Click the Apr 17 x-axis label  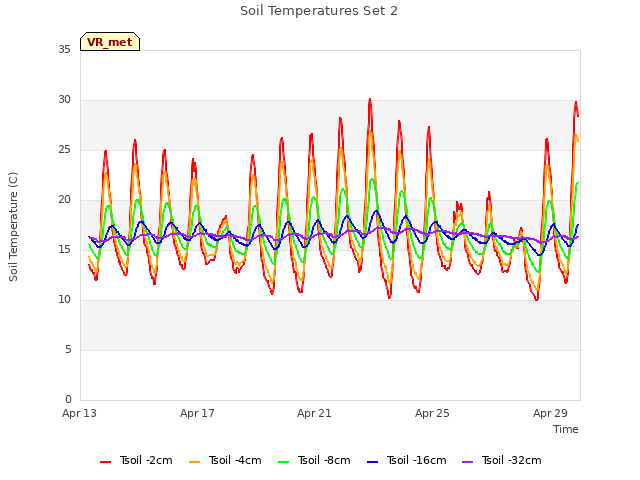(x=197, y=413)
